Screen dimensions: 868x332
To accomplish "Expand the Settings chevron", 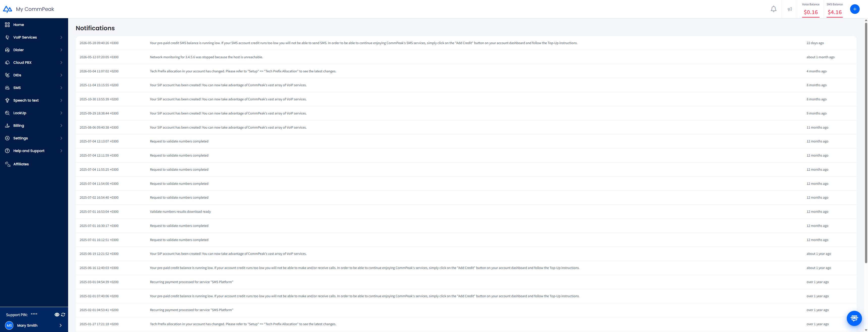I will [x=61, y=138].
